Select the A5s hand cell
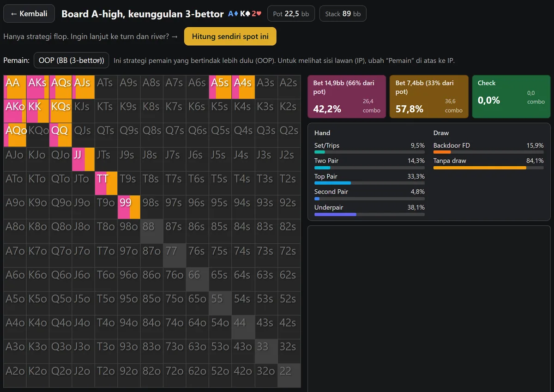This screenshot has width=554, height=392. (x=220, y=87)
